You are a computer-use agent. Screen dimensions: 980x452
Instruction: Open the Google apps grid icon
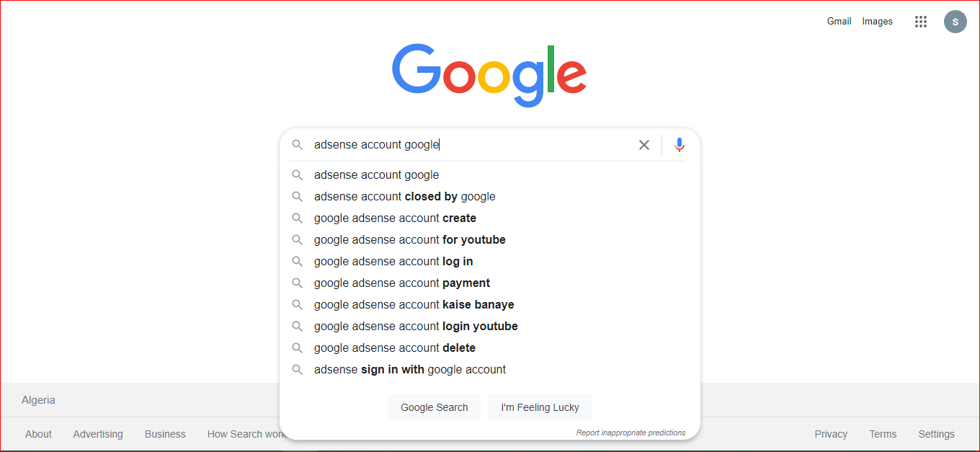point(920,22)
